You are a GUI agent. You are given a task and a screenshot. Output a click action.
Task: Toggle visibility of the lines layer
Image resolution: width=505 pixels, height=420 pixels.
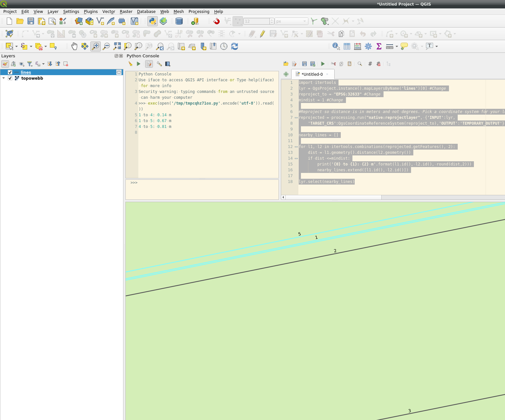pyautogui.click(x=10, y=72)
